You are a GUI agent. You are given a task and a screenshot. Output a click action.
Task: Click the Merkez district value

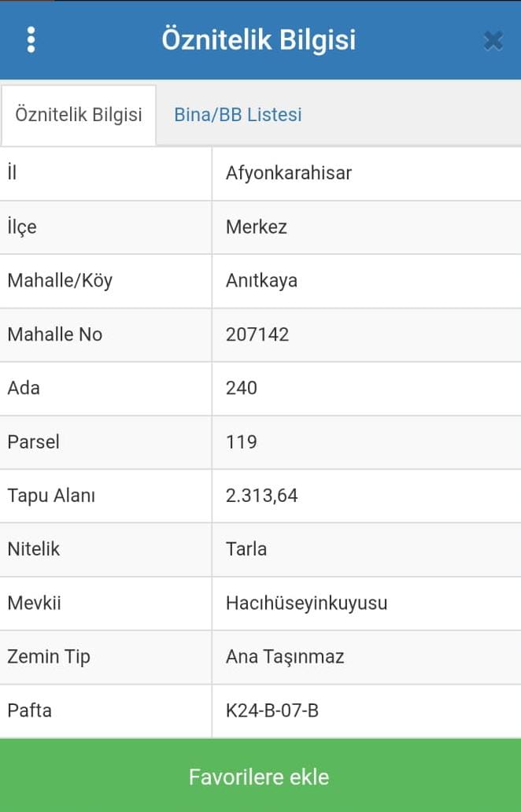(x=257, y=227)
